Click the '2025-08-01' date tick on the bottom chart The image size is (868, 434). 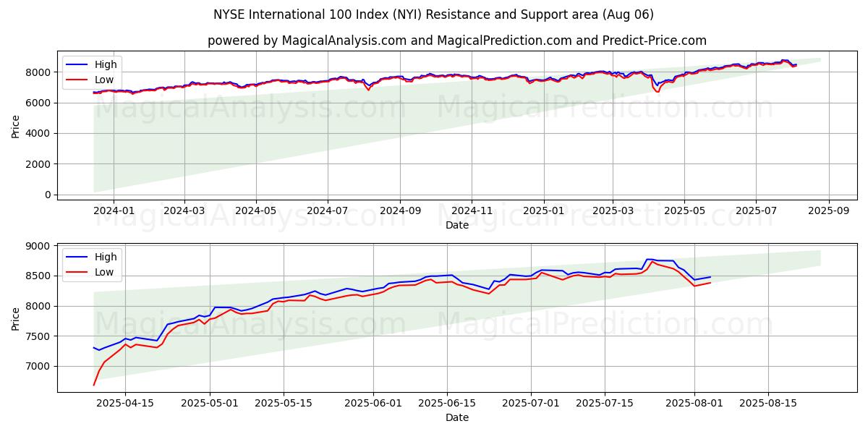tap(694, 403)
